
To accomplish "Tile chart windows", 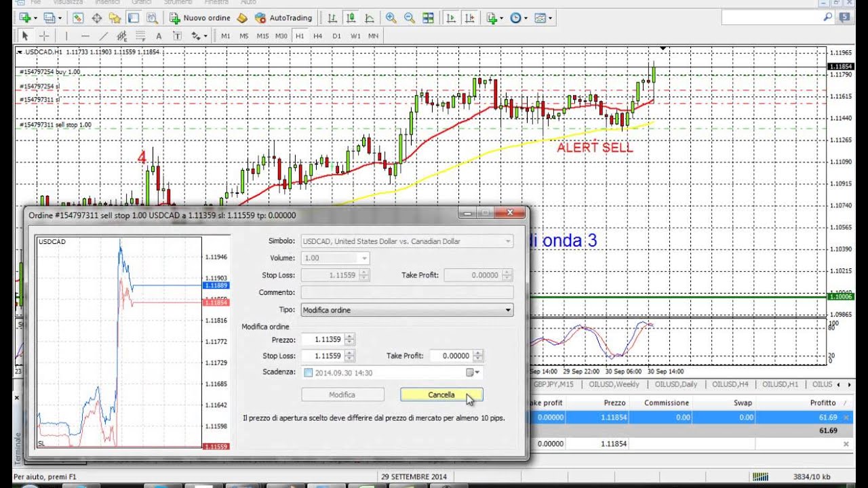I will [x=428, y=18].
